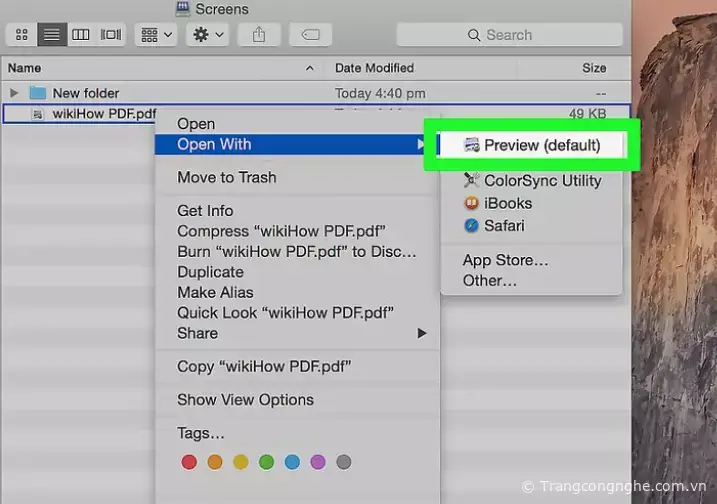
Task: Sort by the Name column header
Action: pos(25,68)
